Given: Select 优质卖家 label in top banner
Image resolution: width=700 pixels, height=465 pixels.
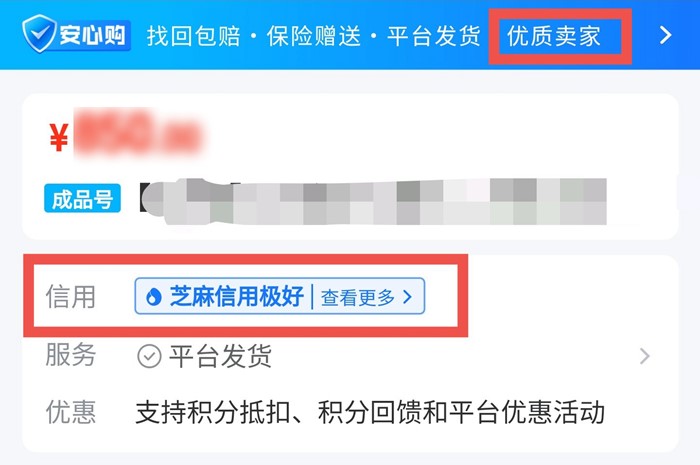Looking at the screenshot, I should (554, 36).
